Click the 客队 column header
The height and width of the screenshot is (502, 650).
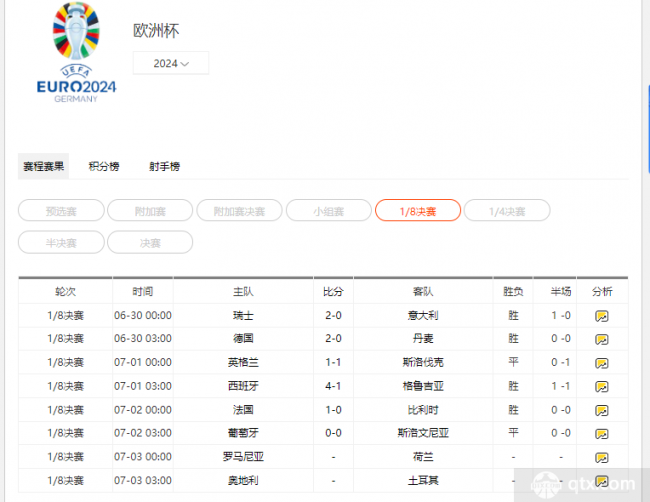coord(423,291)
